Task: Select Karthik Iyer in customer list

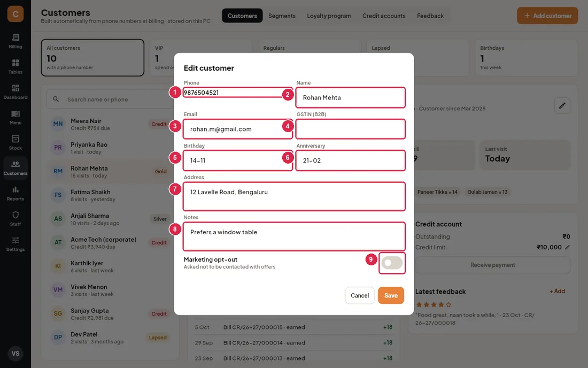Action: pyautogui.click(x=110, y=266)
